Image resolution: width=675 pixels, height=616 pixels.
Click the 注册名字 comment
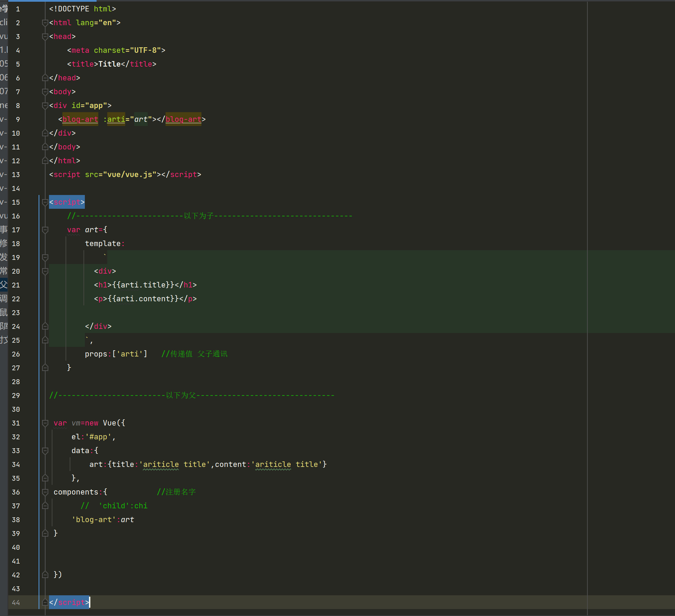click(x=176, y=492)
